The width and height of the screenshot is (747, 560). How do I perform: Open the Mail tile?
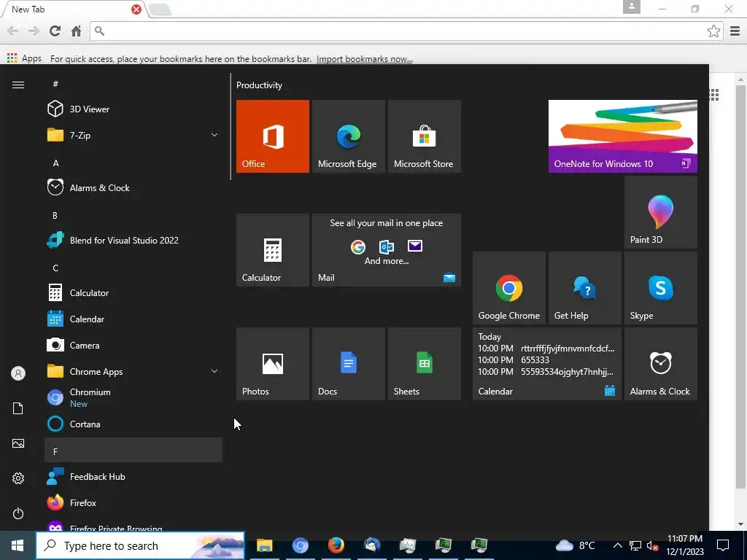coord(387,250)
